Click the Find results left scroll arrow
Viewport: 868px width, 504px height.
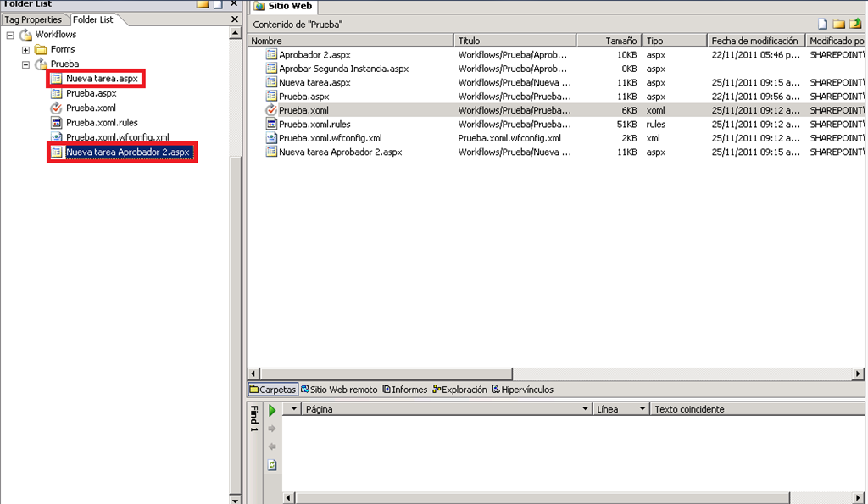(288, 498)
